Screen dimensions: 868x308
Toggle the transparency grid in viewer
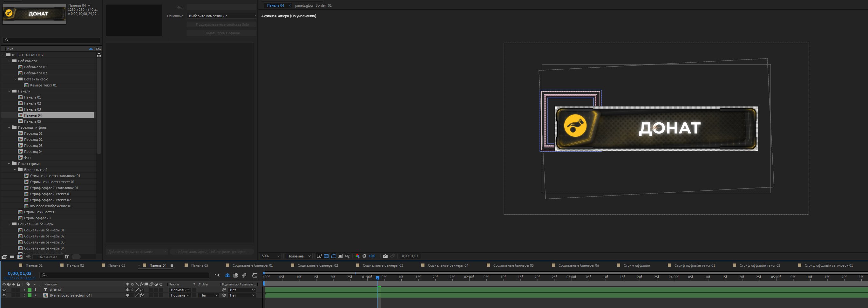[x=326, y=256]
